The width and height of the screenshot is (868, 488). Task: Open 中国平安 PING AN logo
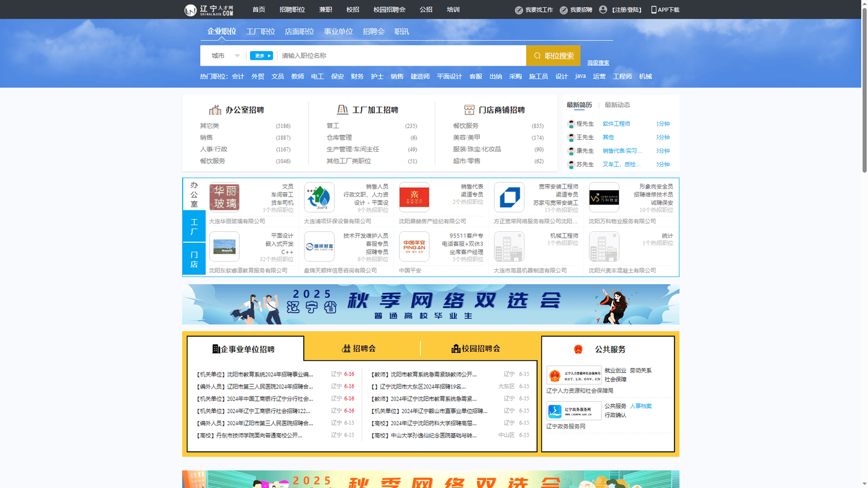tap(414, 247)
